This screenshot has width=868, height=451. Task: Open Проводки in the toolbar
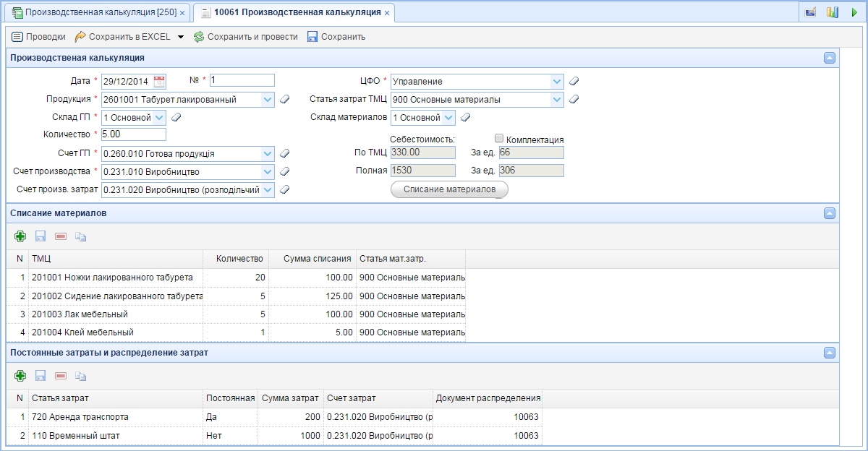38,36
